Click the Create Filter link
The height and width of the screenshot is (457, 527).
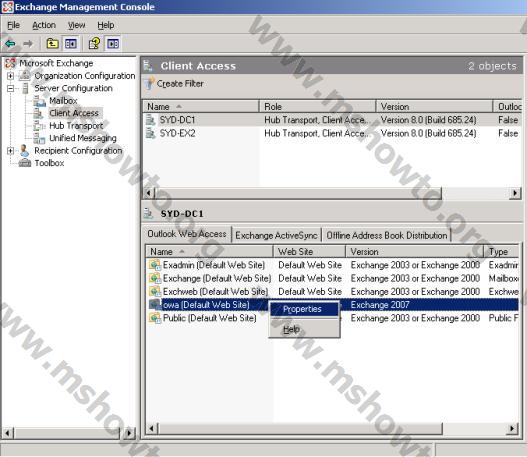point(180,84)
